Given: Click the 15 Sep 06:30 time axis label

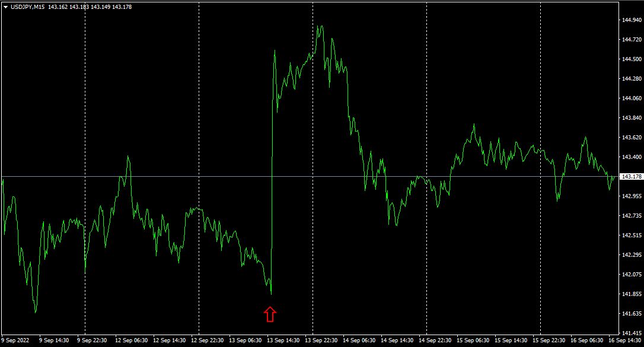Looking at the screenshot, I should pos(473,340).
